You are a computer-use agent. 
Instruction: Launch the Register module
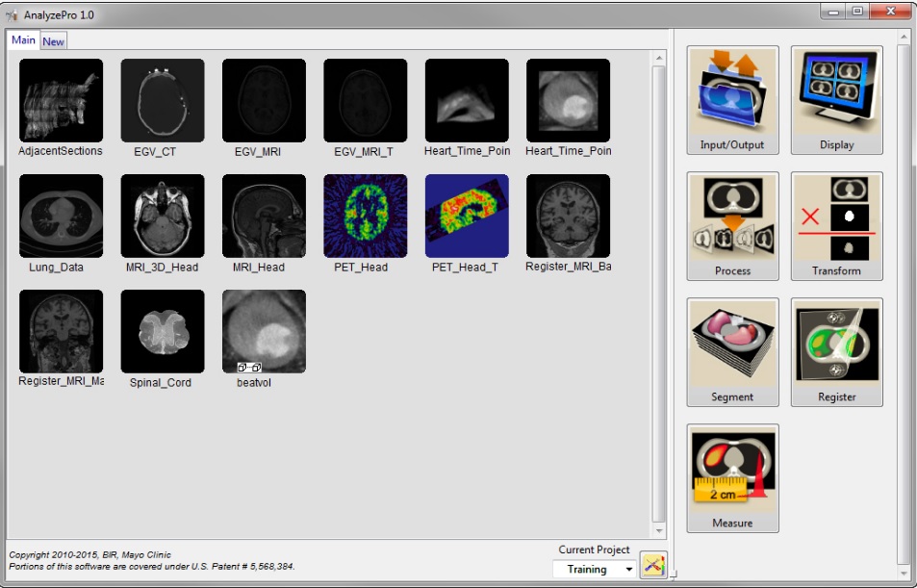(x=836, y=351)
